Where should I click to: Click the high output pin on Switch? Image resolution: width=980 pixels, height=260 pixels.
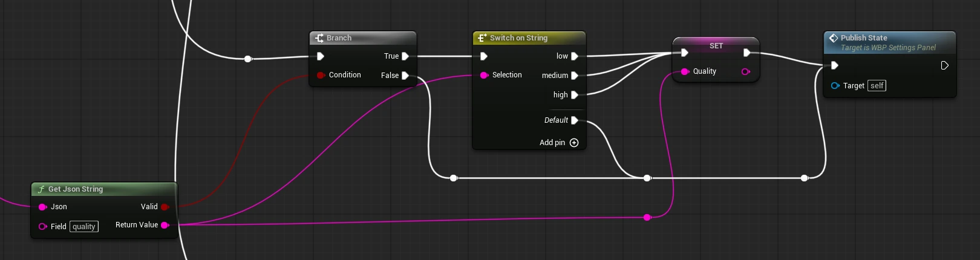coord(575,95)
